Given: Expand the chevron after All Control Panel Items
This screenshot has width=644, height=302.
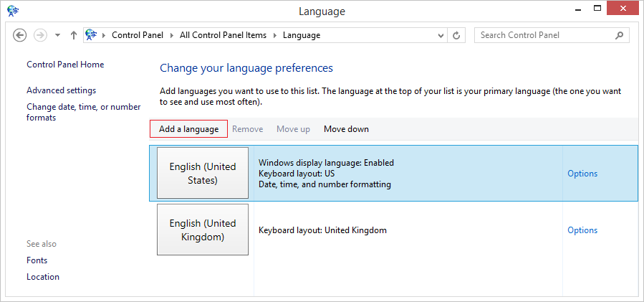Looking at the screenshot, I should click(275, 35).
